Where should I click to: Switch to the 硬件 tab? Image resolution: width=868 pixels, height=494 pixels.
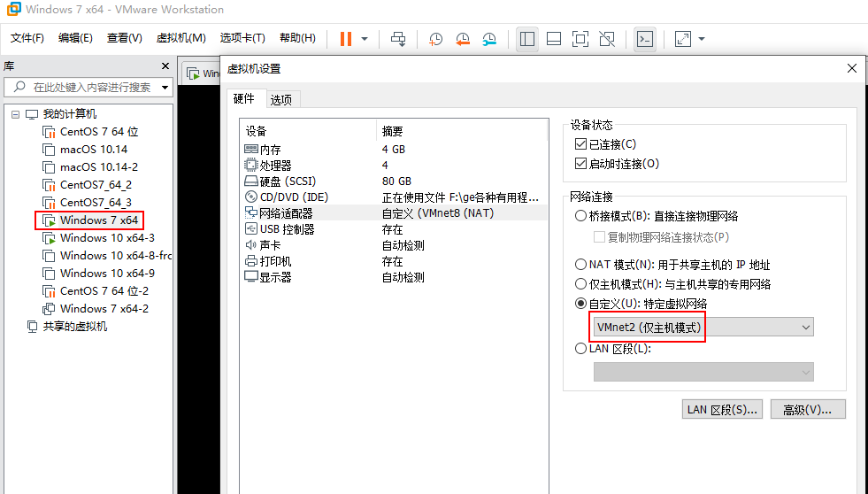tap(244, 98)
